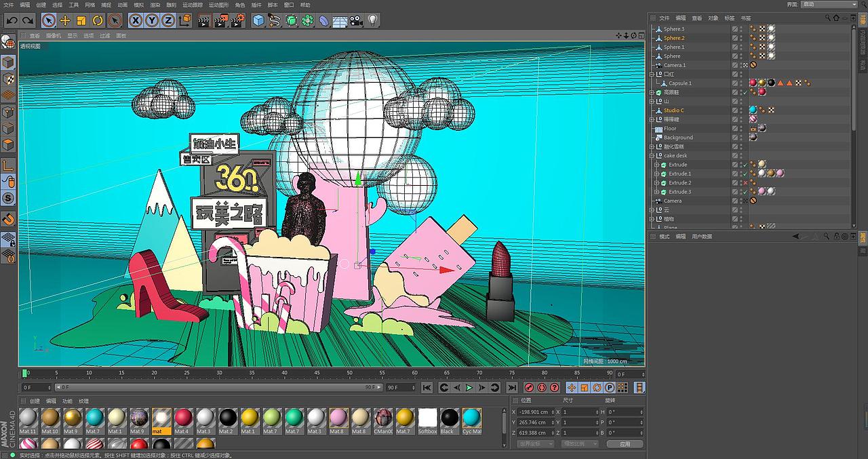Toggle visibility dots of Floor row
This screenshot has width=868, height=459.
pyautogui.click(x=741, y=128)
